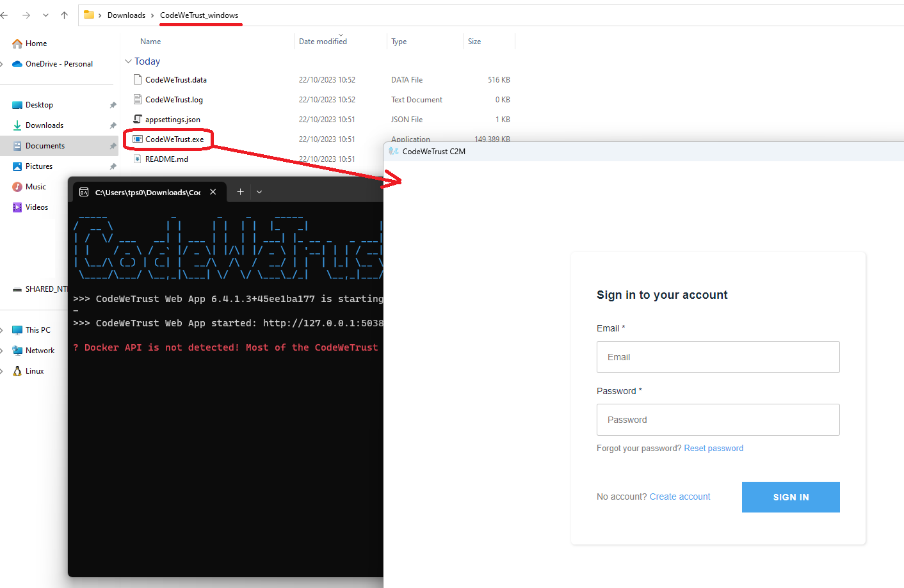
Task: Sort files by the Size column
Action: [474, 42]
